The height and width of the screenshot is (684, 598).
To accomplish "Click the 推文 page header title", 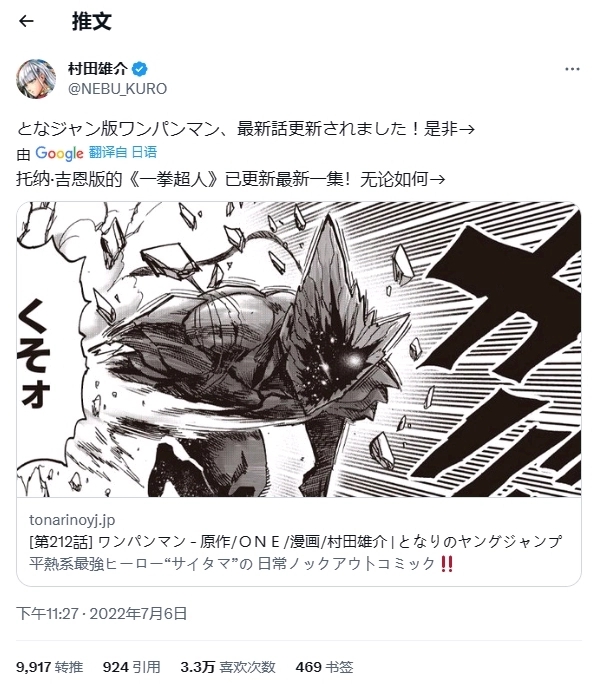I will click(92, 21).
